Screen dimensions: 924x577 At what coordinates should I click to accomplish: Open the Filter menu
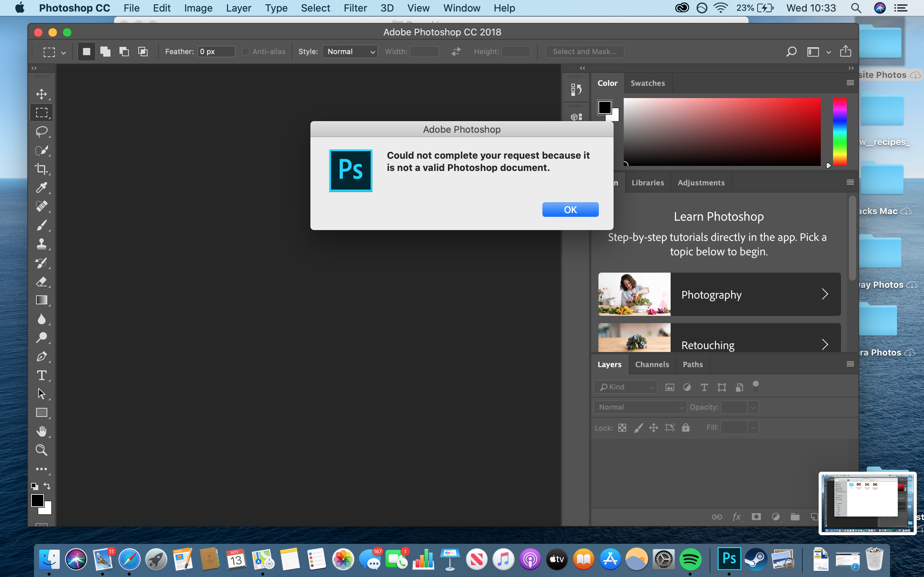tap(355, 8)
